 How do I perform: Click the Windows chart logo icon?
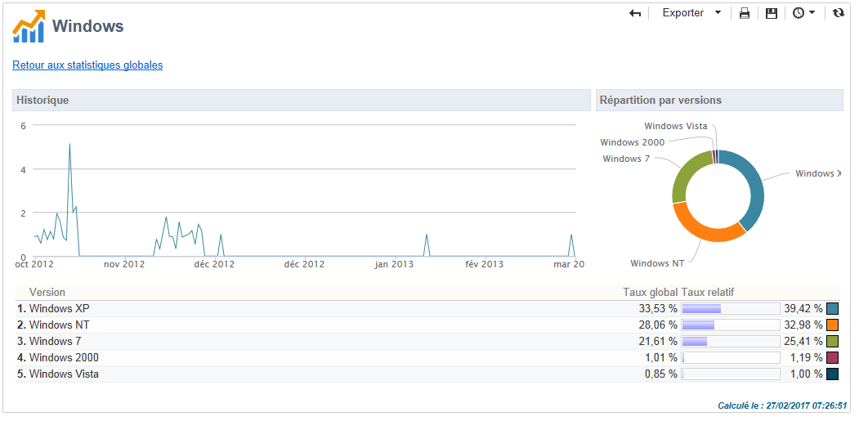pyautogui.click(x=29, y=26)
